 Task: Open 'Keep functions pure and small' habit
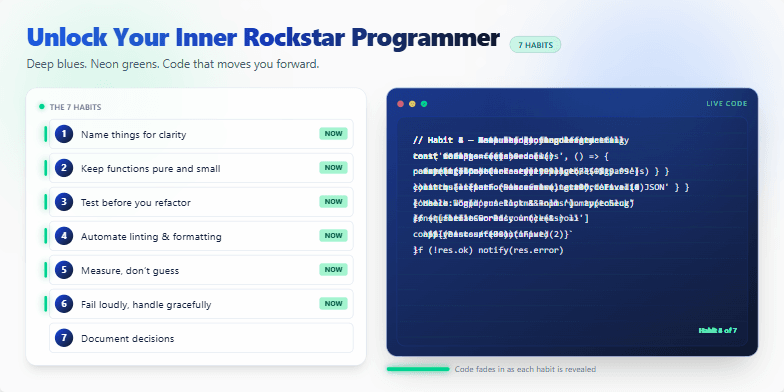point(202,168)
